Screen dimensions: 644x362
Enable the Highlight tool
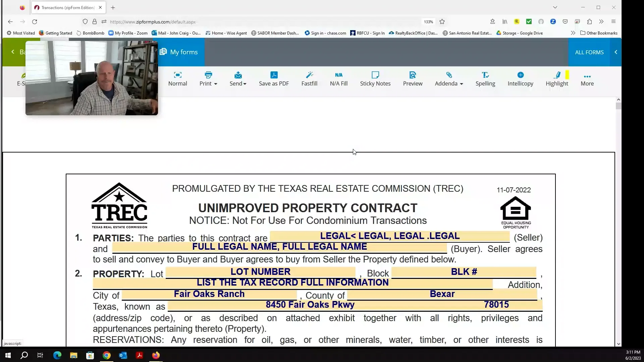(556, 79)
